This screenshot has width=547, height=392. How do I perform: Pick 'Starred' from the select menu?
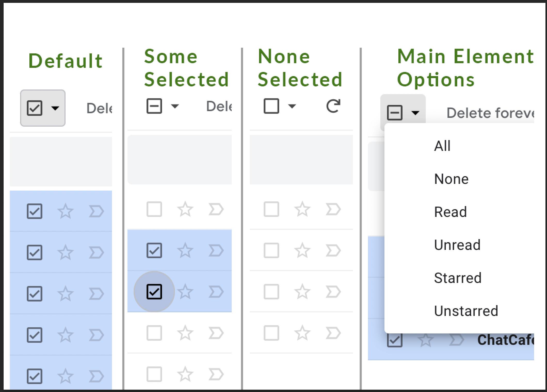tap(458, 278)
